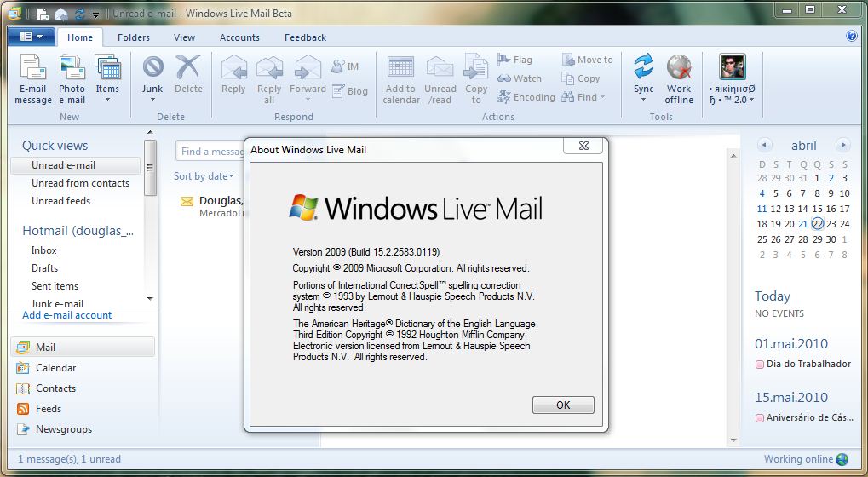868x477 pixels.
Task: Open the Inbox folder
Action: [x=43, y=250]
